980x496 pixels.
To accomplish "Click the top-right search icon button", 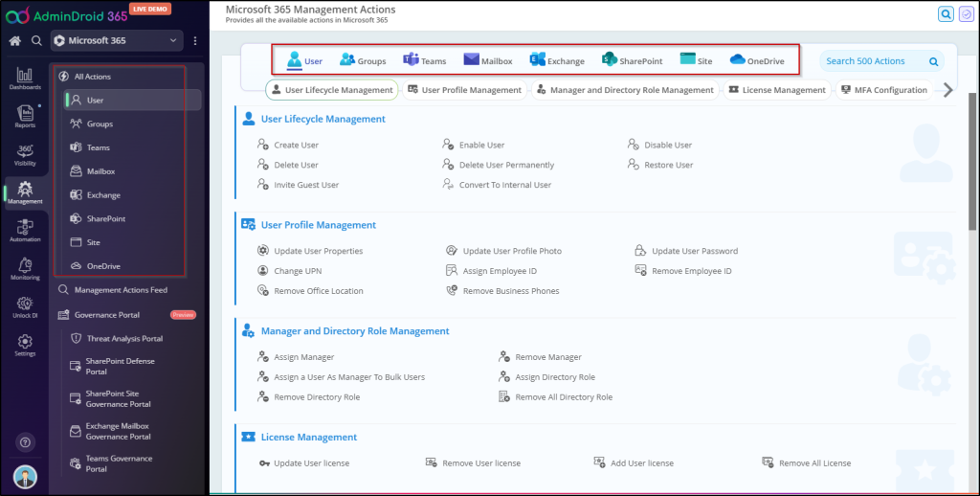I will (946, 13).
